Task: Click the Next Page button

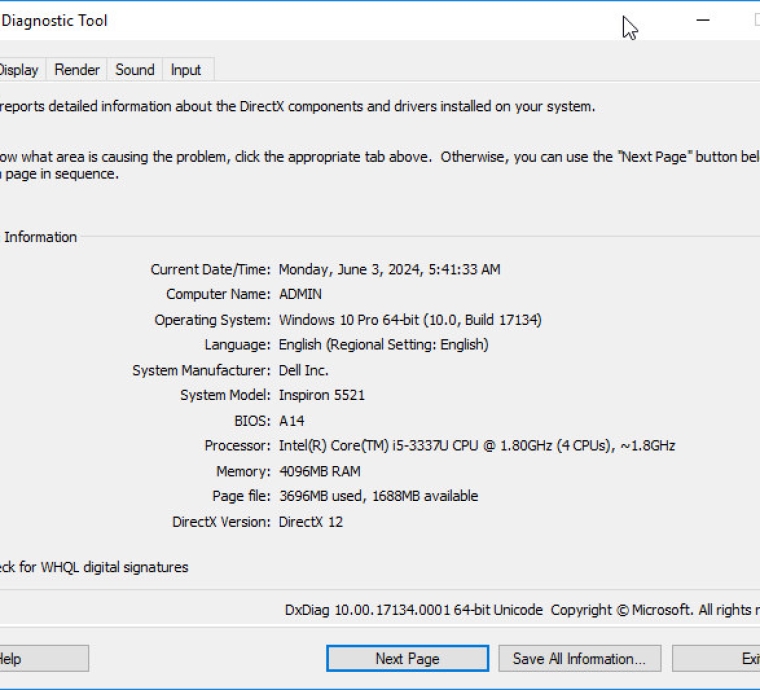Action: [x=407, y=659]
